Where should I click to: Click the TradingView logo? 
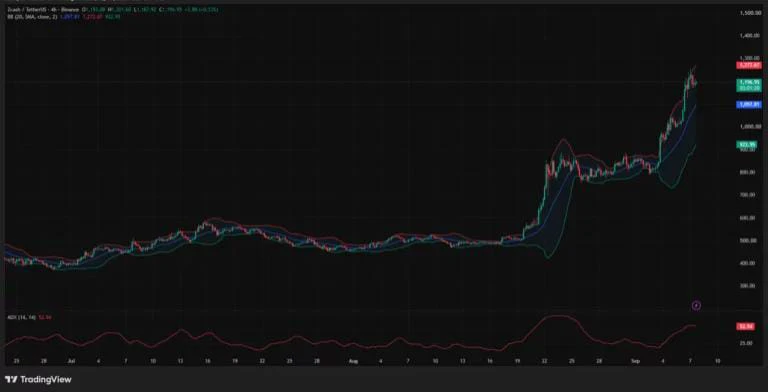pos(38,379)
